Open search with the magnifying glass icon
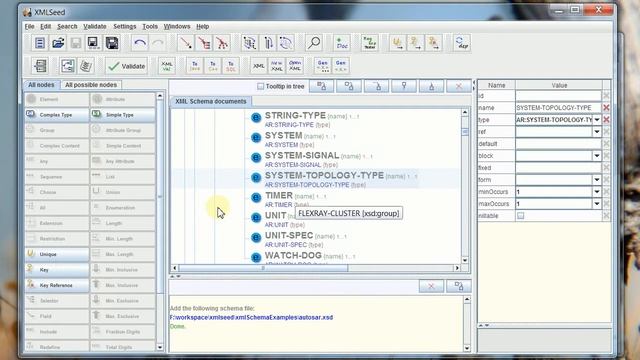This screenshot has height=360, width=640. 314,43
